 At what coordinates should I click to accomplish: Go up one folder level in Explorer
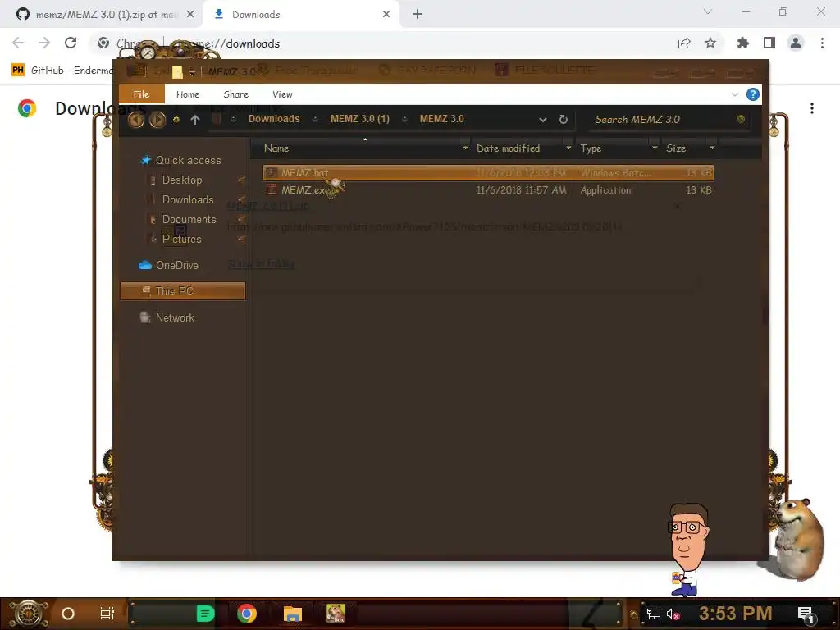195,120
